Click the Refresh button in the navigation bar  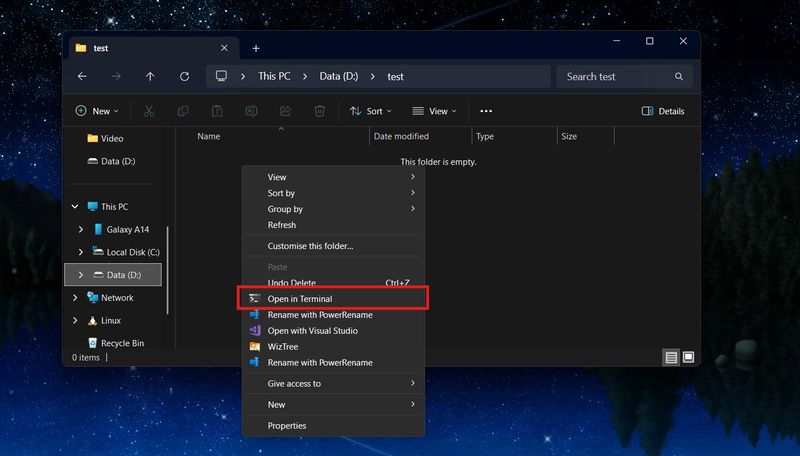[184, 77]
